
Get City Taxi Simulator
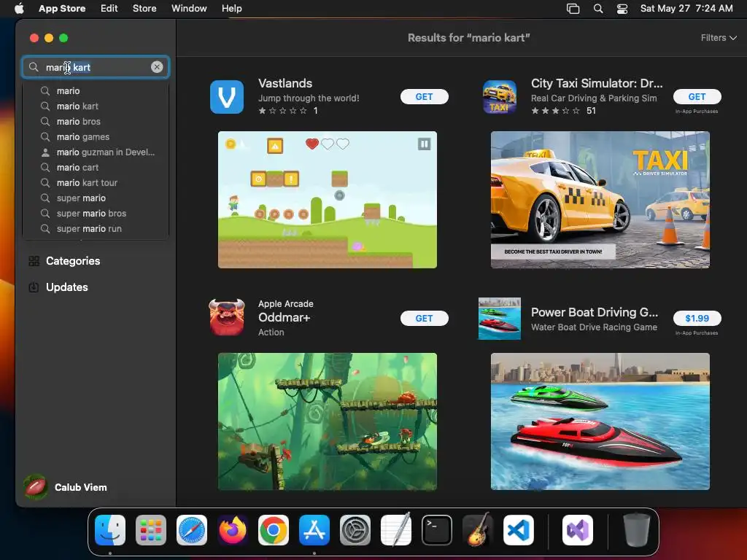(x=697, y=97)
